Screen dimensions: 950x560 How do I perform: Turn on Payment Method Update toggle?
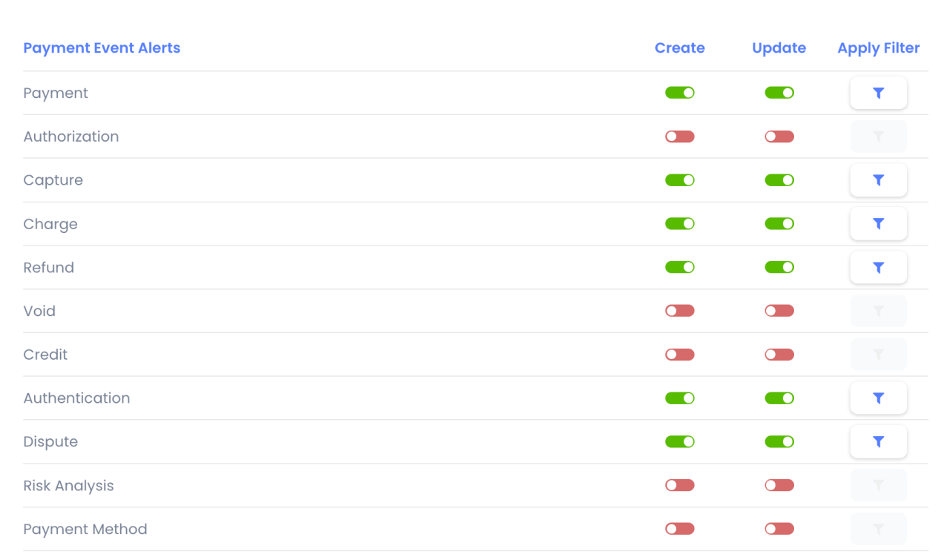coord(779,530)
